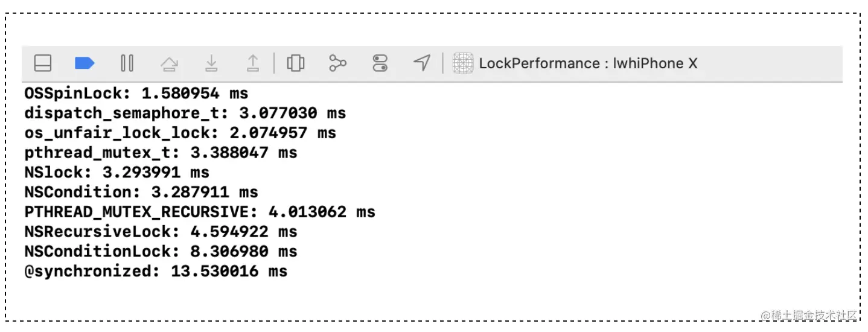868x332 pixels.
Task: Click the NSConditionLock result line
Action: (x=161, y=251)
